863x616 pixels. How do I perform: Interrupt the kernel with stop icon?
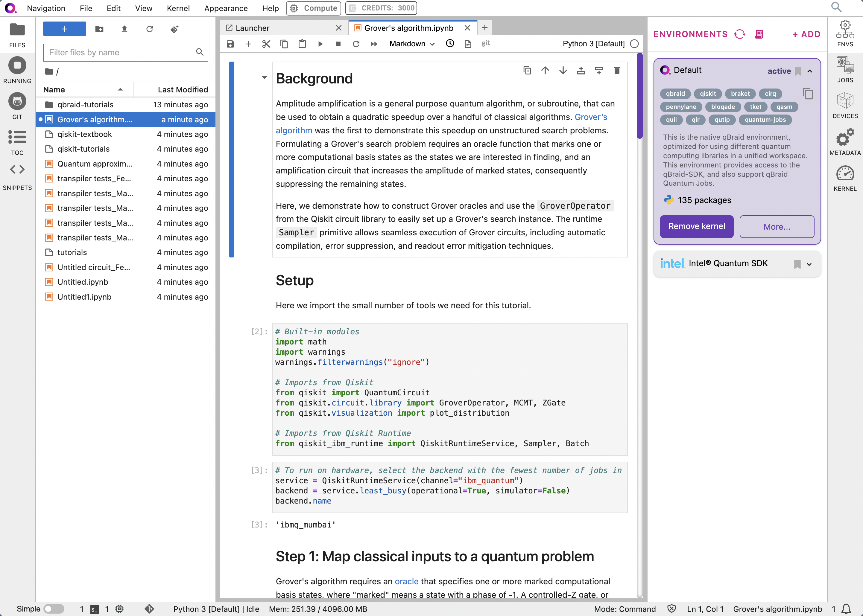(338, 44)
